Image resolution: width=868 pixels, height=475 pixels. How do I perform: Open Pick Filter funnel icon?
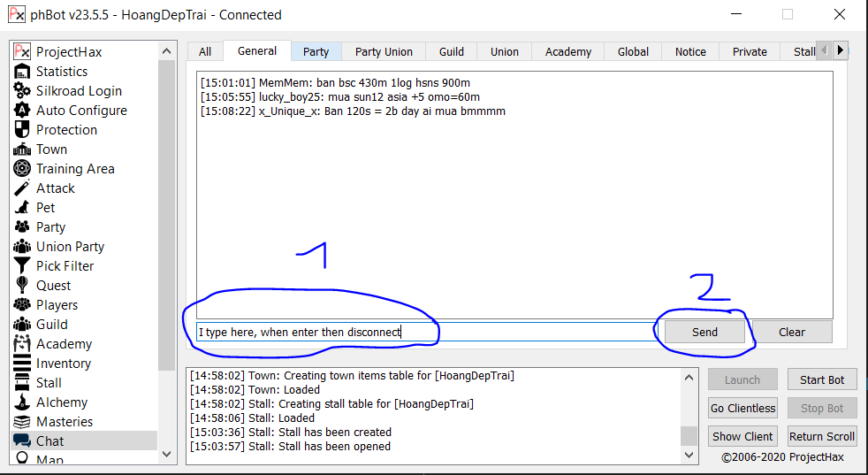click(22, 266)
